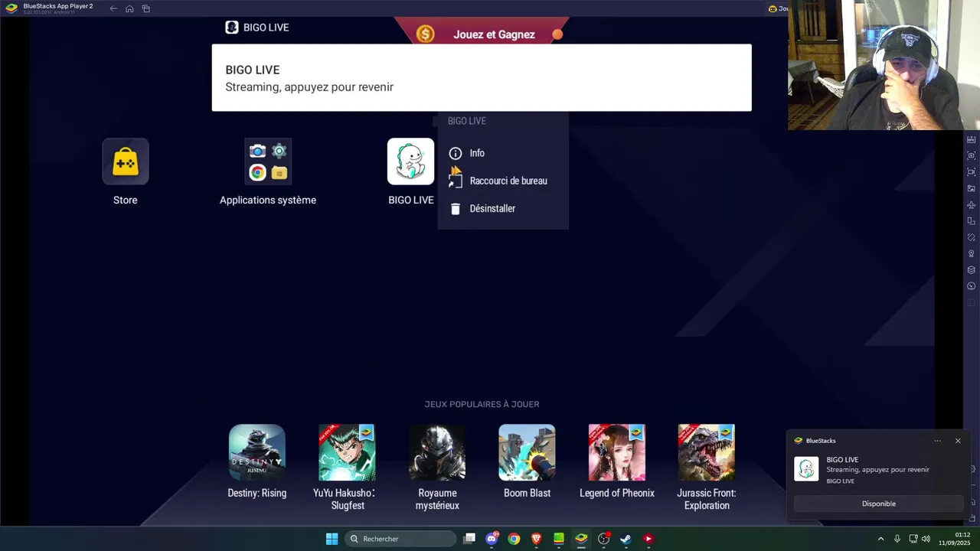Click the microphone tray icon
Viewport: 980px width, 551px height.
897,539
